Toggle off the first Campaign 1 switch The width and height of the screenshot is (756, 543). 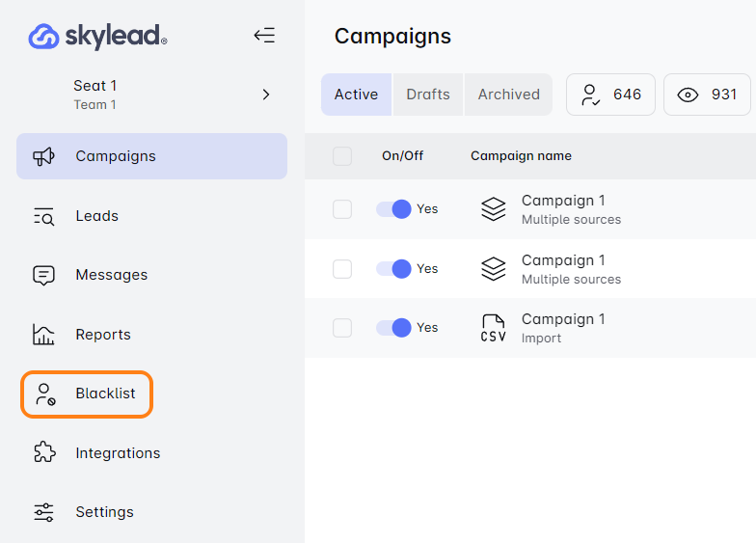pos(393,209)
